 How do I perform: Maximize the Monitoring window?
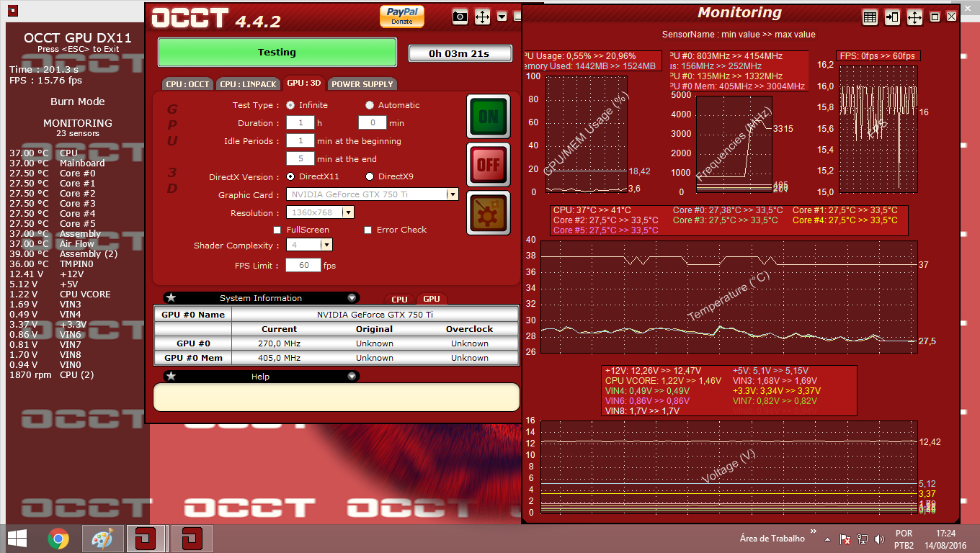[935, 17]
